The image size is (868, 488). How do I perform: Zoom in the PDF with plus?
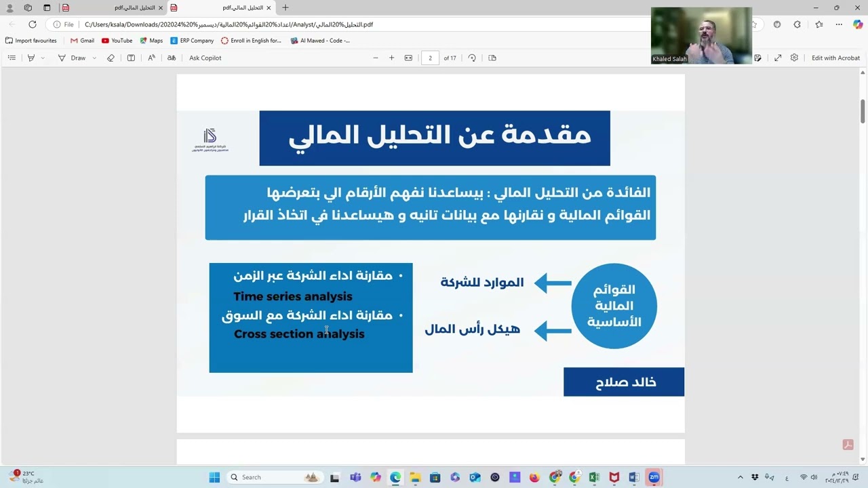pyautogui.click(x=391, y=58)
